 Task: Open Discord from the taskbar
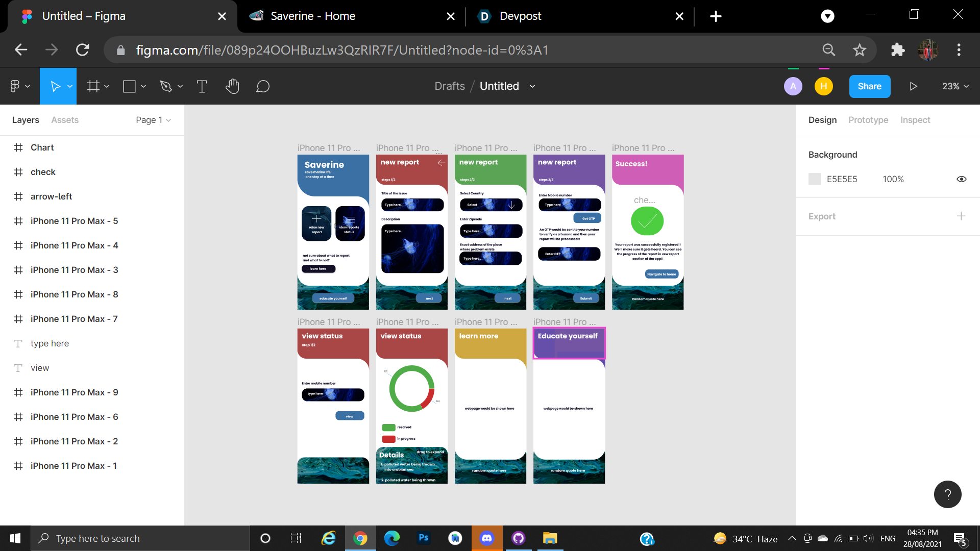coord(487,538)
